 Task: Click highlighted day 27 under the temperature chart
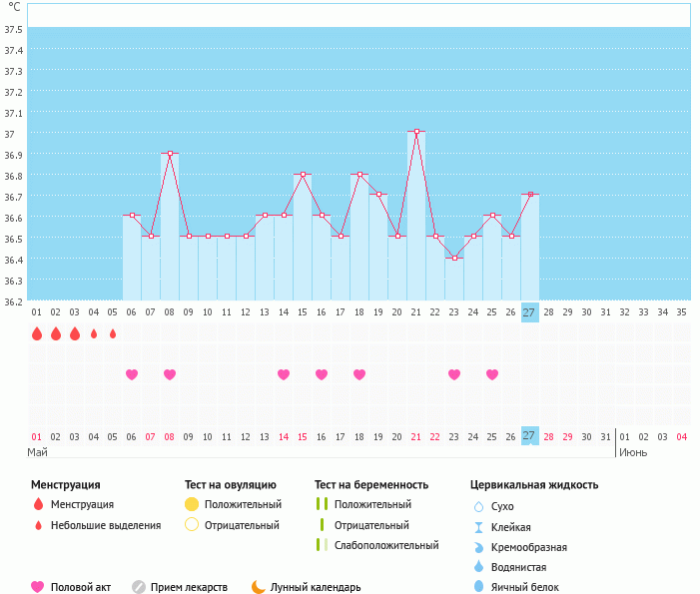coord(529,311)
